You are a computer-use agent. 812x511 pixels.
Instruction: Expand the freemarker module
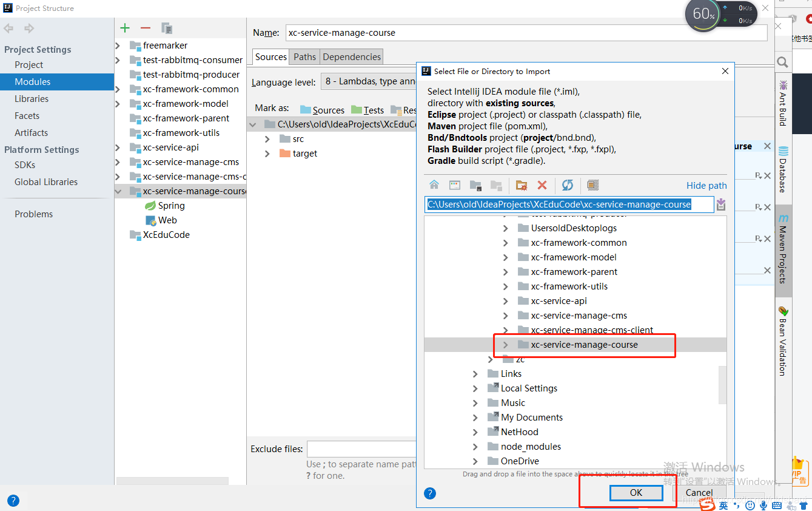click(118, 46)
